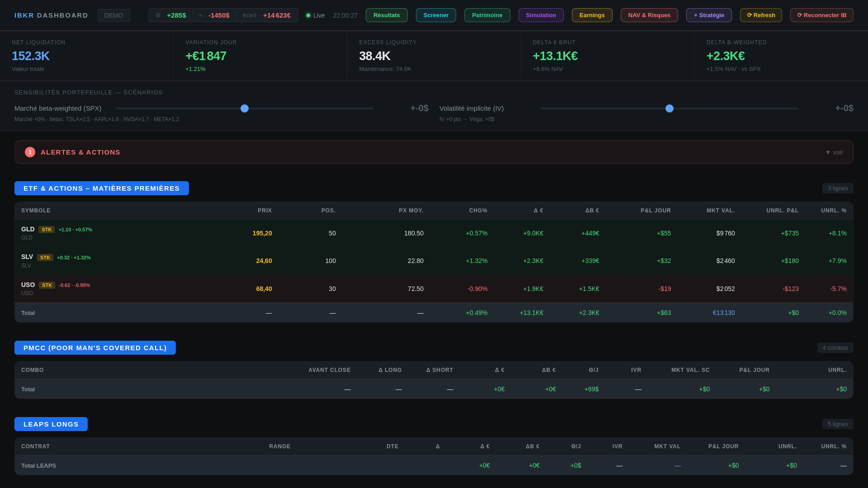
Task: Open the USO symbol row
Action: 434,289
